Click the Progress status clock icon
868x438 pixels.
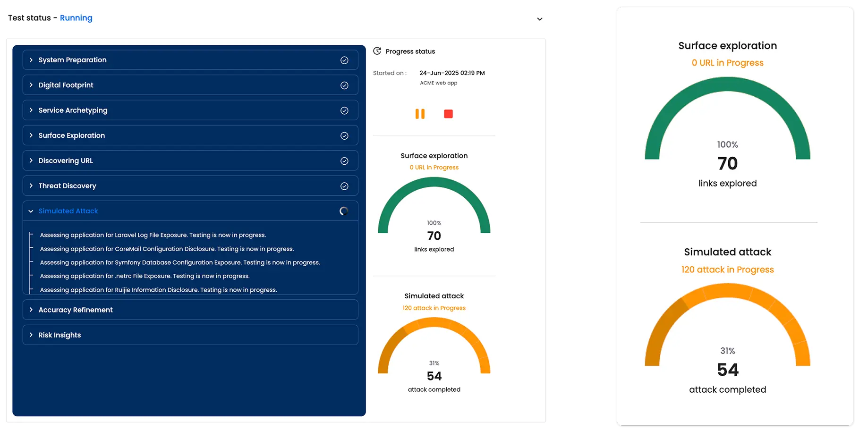[377, 51]
